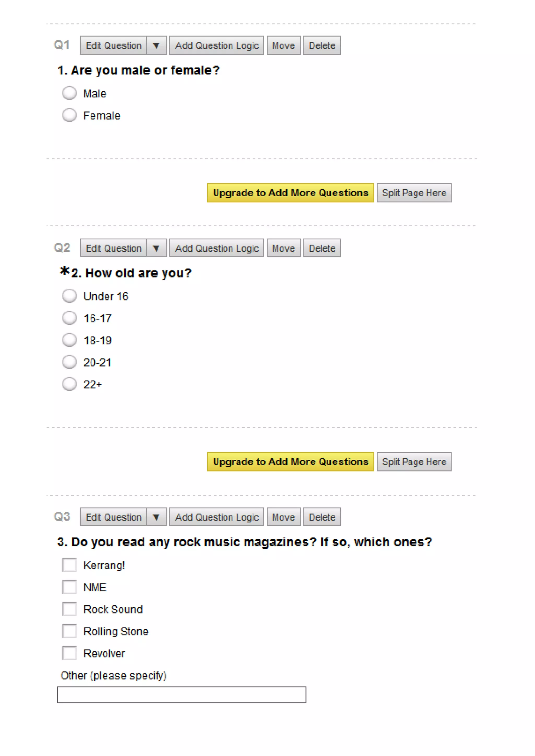535x756 pixels.
Task: Open the Q1 Edit Question dropdown arrow
Action: [x=156, y=45]
